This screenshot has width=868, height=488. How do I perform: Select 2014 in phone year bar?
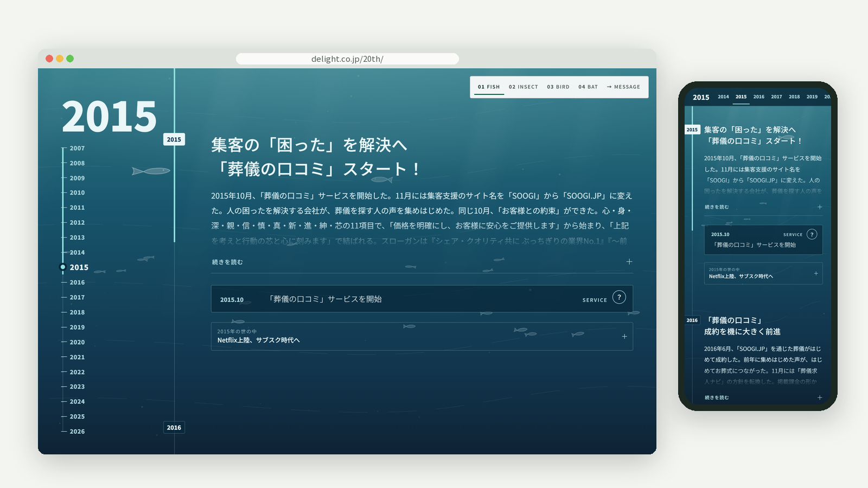(x=723, y=97)
